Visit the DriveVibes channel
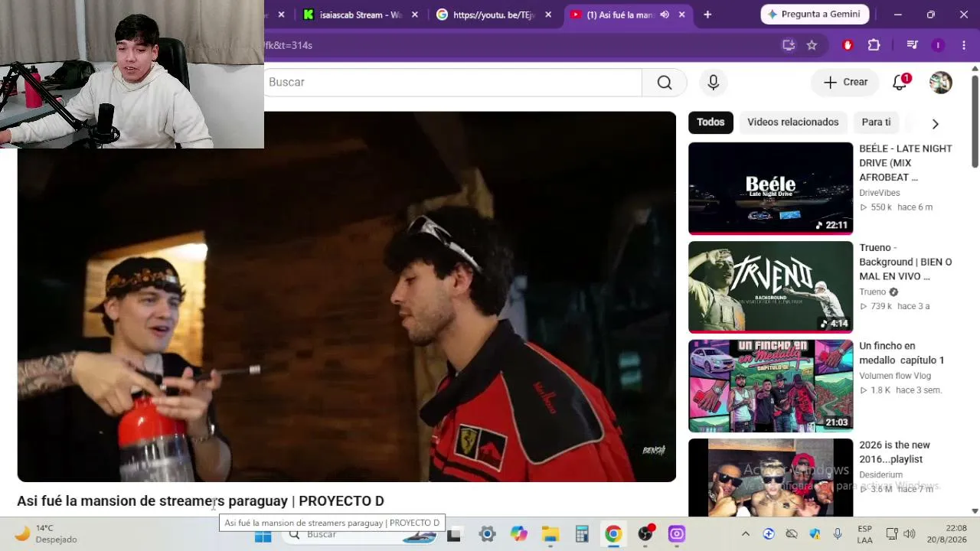 (880, 193)
